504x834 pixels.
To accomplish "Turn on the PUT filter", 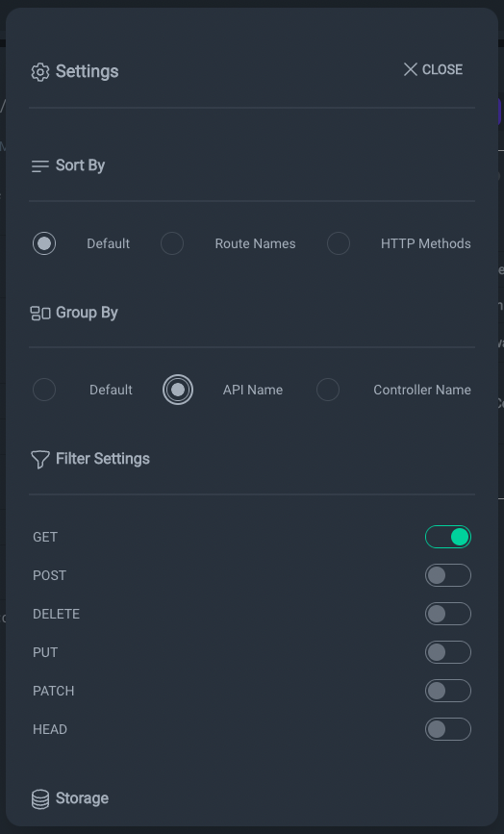I will (448, 652).
